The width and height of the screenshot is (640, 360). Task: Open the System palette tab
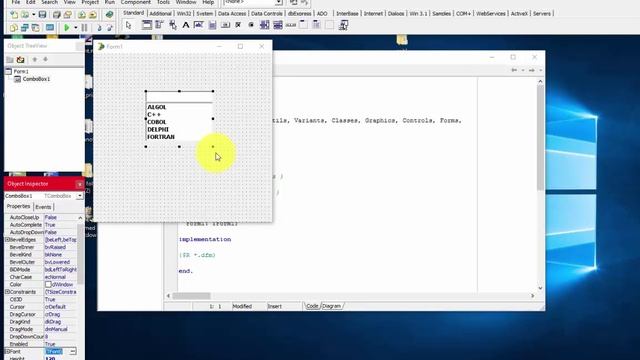tap(204, 13)
